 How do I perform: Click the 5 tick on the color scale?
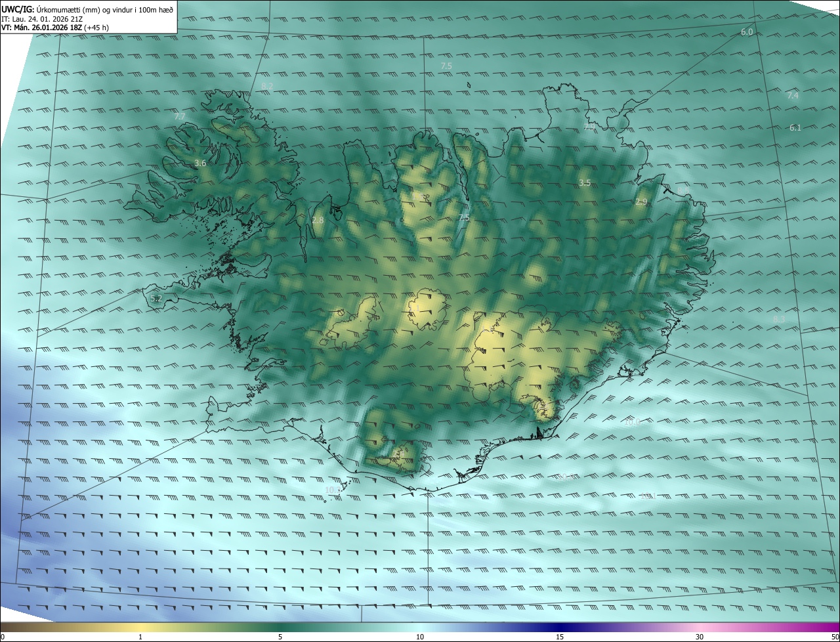(280, 637)
